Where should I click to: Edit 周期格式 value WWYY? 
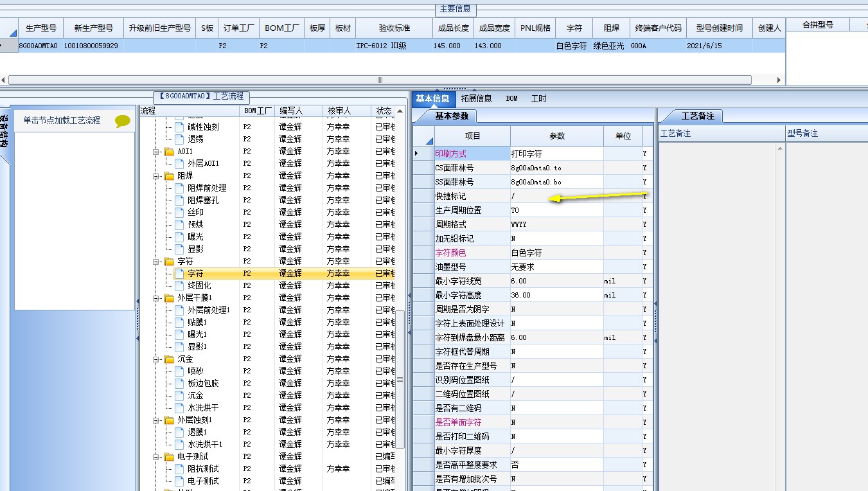(x=557, y=224)
